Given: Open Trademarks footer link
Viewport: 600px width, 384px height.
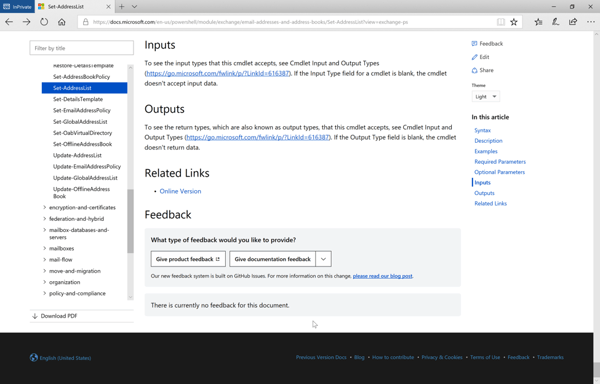Looking at the screenshot, I should 550,357.
